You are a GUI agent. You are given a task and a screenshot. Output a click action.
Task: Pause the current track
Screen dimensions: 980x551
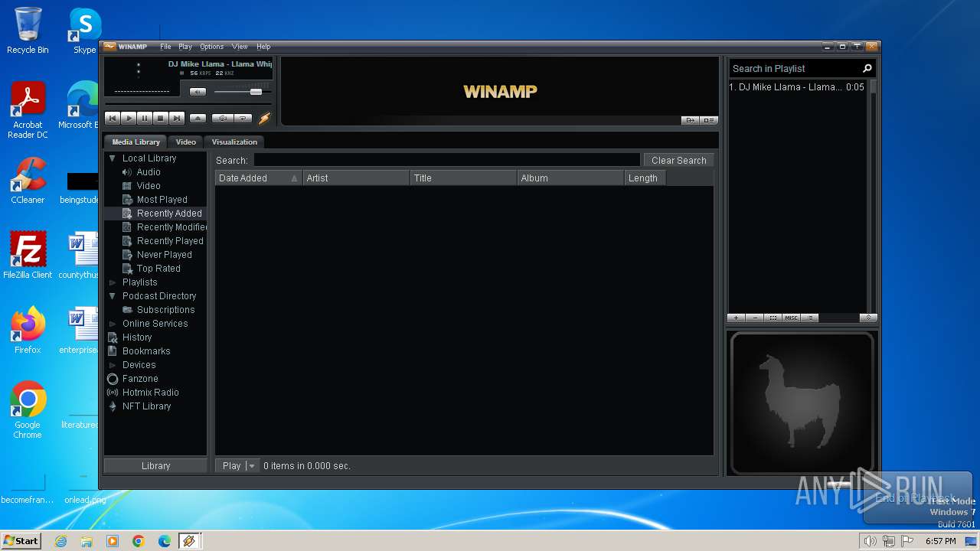tap(145, 118)
